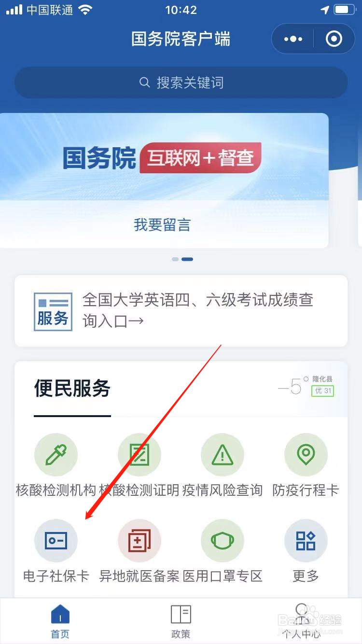Open 国务院 互联网+督查 banner
The height and width of the screenshot is (644, 362).
point(164,158)
